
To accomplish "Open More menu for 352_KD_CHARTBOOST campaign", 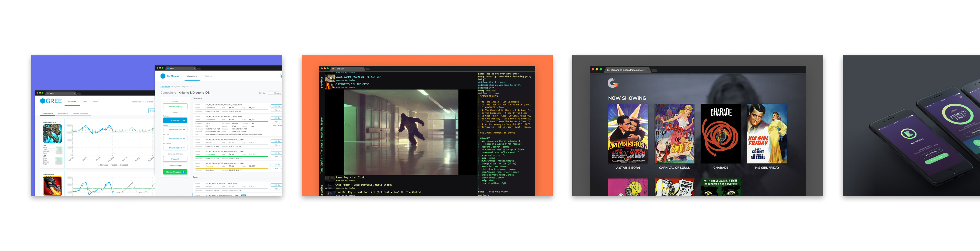I will pos(277,157).
